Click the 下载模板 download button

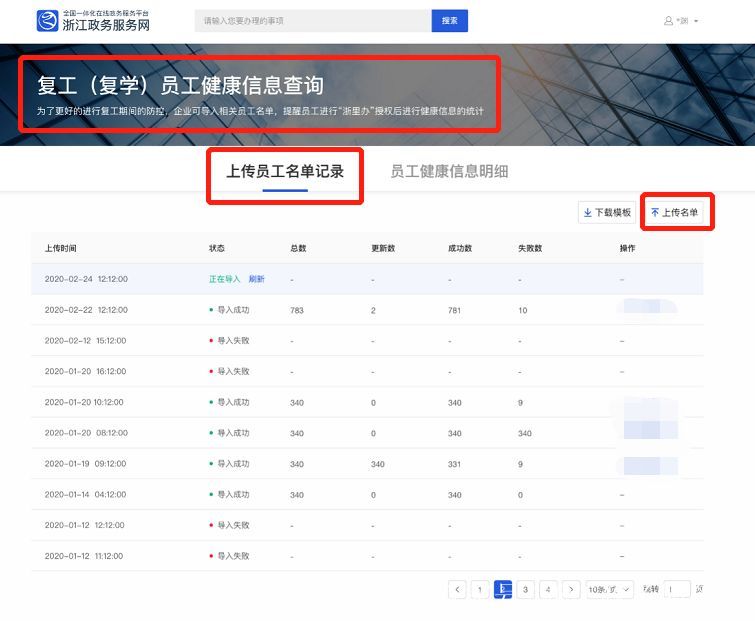pyautogui.click(x=607, y=212)
